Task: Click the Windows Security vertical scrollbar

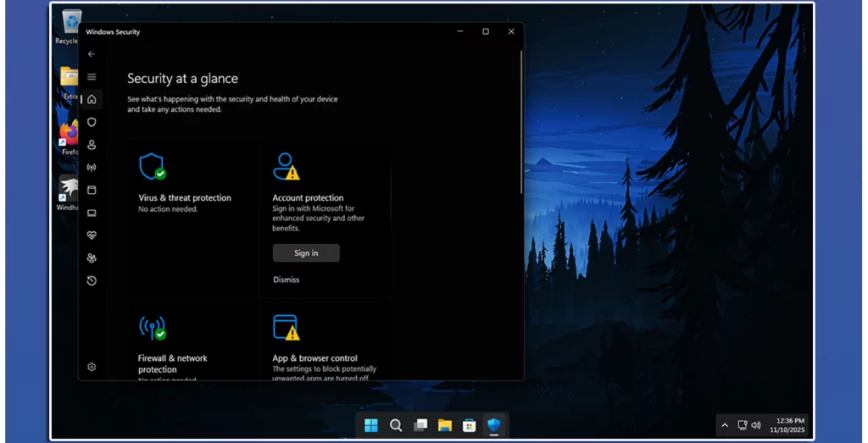Action: 520,127
